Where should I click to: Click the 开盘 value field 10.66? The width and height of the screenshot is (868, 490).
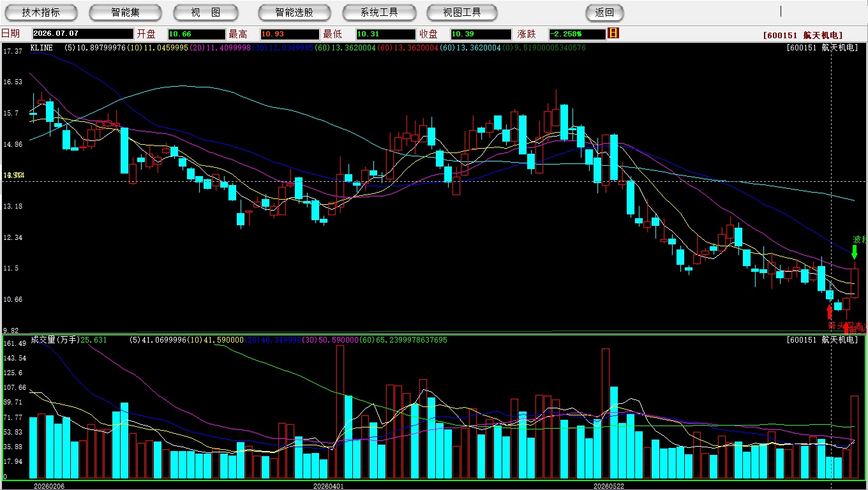(x=197, y=34)
